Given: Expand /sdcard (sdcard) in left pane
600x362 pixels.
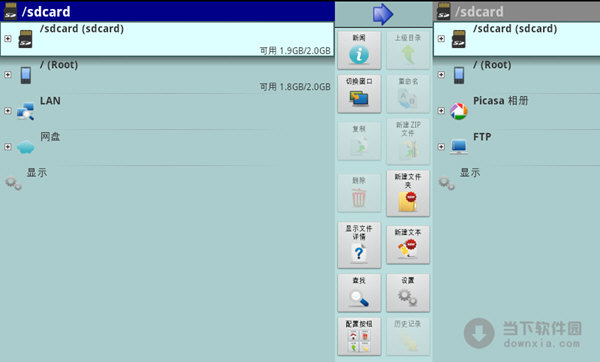Looking at the screenshot, I should (8, 39).
